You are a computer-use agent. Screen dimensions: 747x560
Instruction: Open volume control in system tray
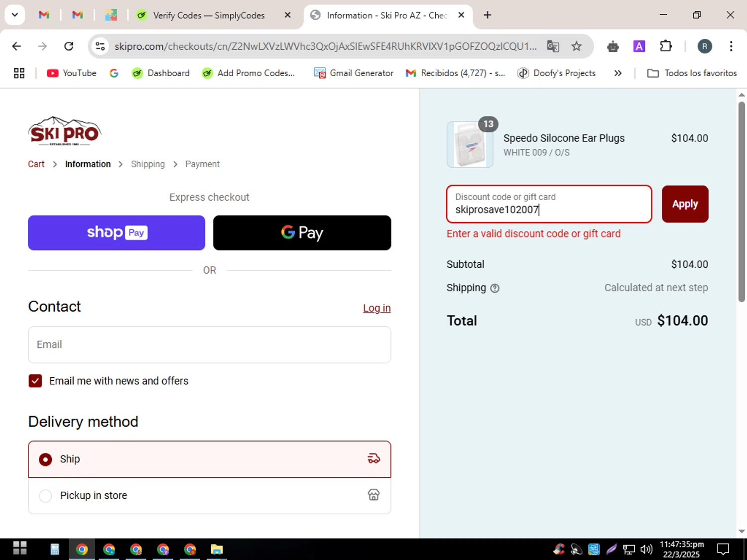[x=646, y=550]
